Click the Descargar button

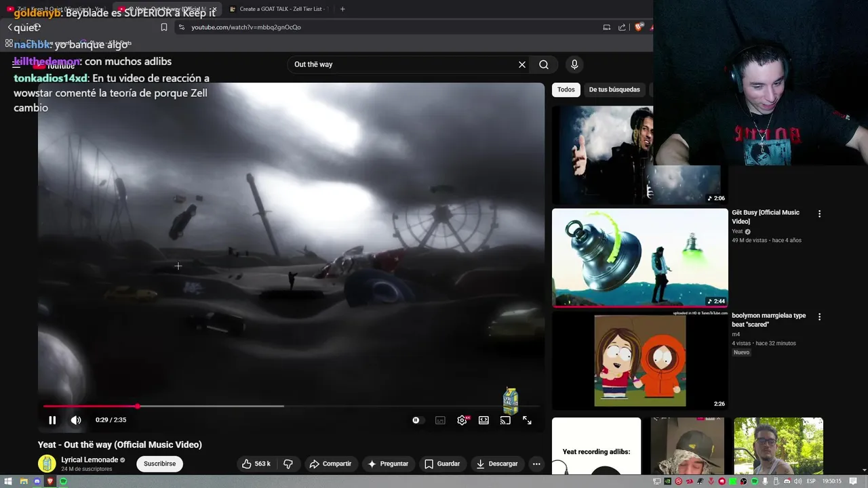click(497, 464)
